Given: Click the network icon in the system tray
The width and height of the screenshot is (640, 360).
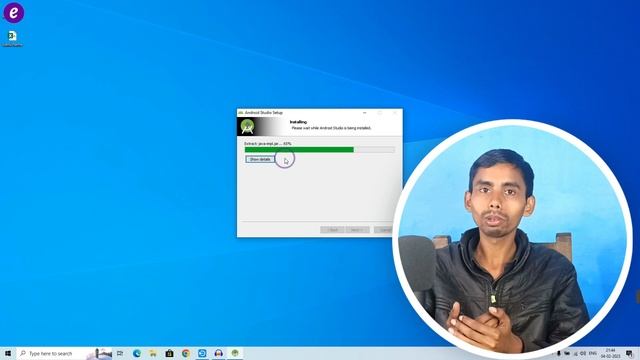Looking at the screenshot, I should click(576, 353).
